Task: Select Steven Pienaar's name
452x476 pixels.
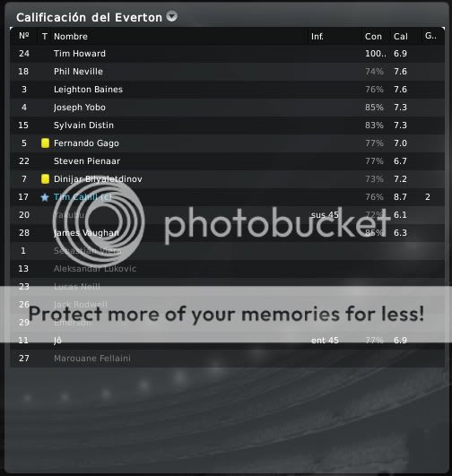Action: 87,161
